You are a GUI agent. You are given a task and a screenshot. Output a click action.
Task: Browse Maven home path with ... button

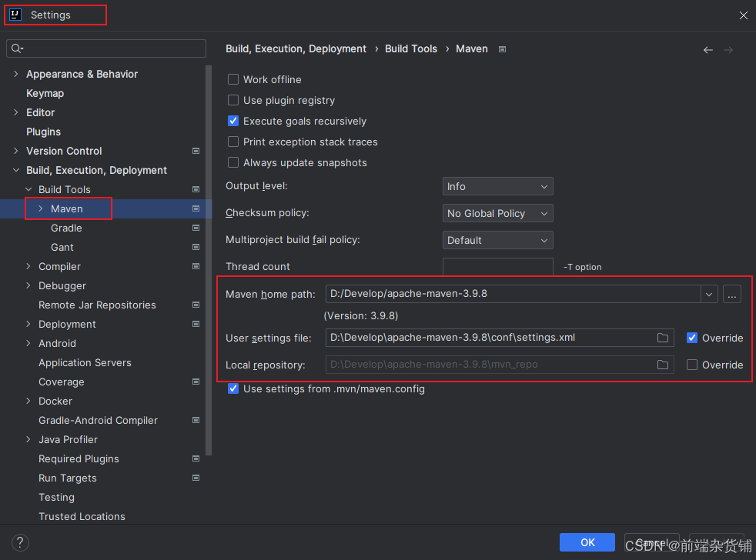[x=732, y=294]
